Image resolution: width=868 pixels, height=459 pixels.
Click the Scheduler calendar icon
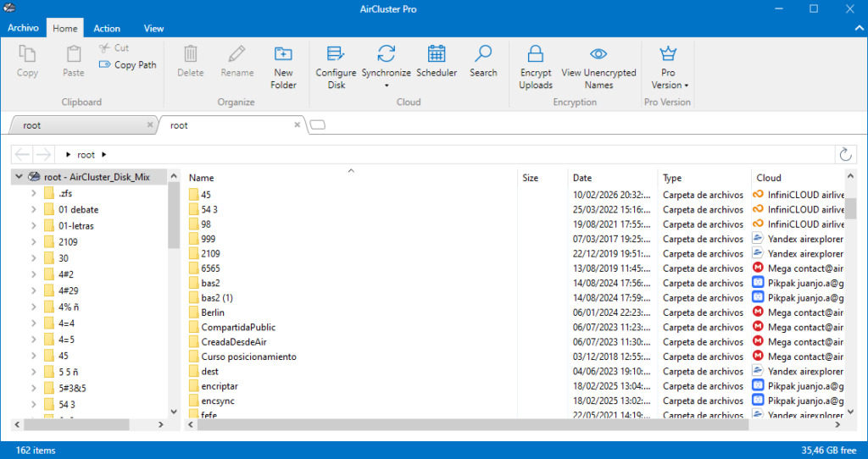437,55
